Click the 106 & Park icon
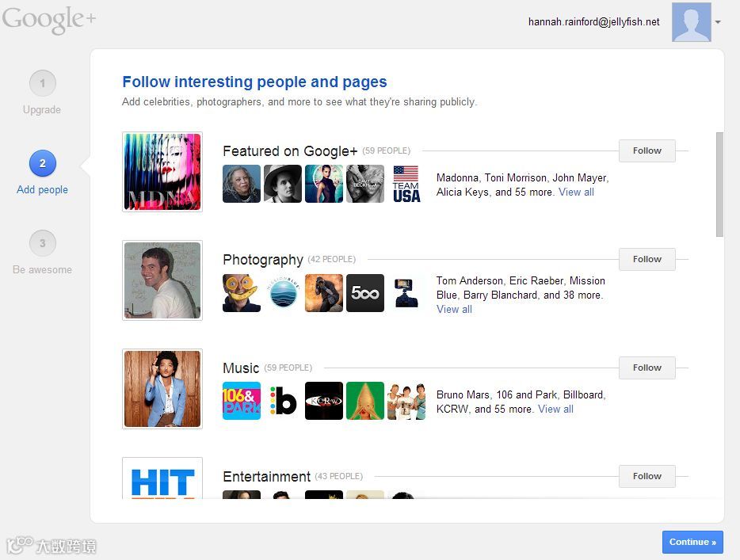Screen dimensions: 740x560 coord(242,401)
